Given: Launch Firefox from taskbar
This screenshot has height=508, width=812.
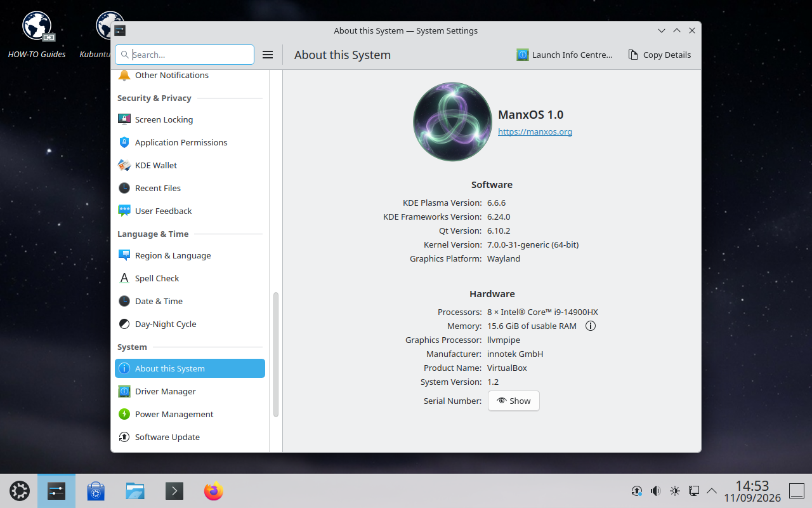Looking at the screenshot, I should pos(214,491).
